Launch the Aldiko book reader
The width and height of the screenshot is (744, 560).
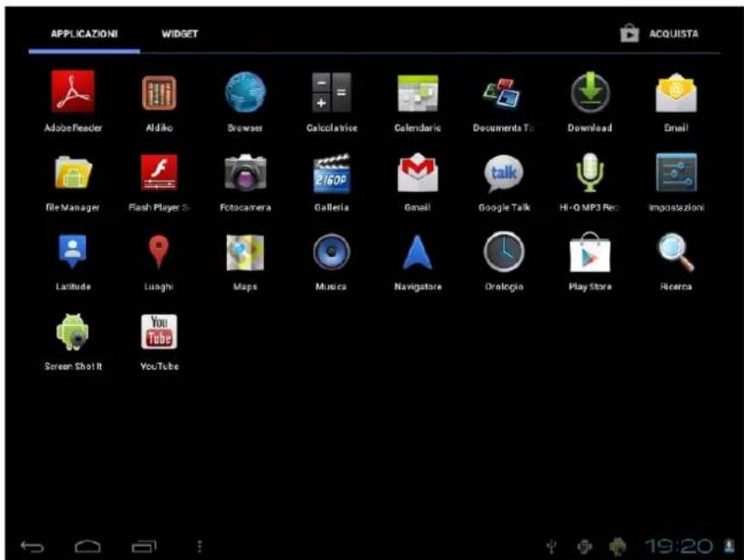159,93
